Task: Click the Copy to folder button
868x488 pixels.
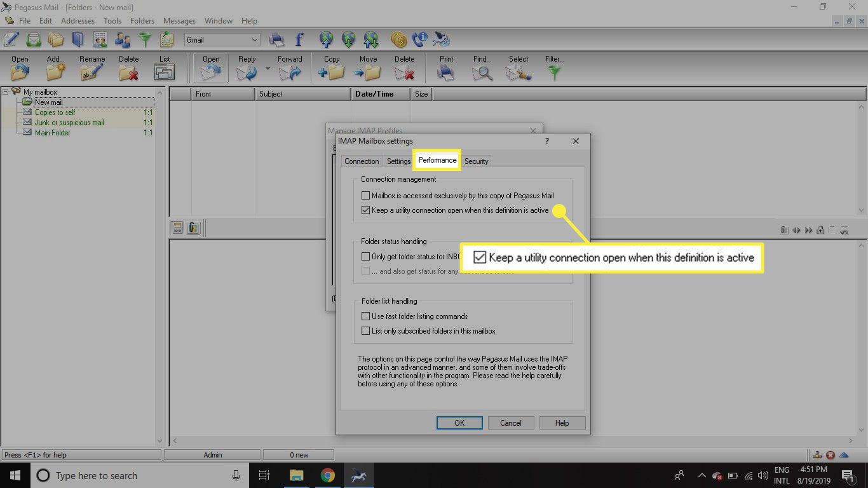Action: click(x=332, y=67)
